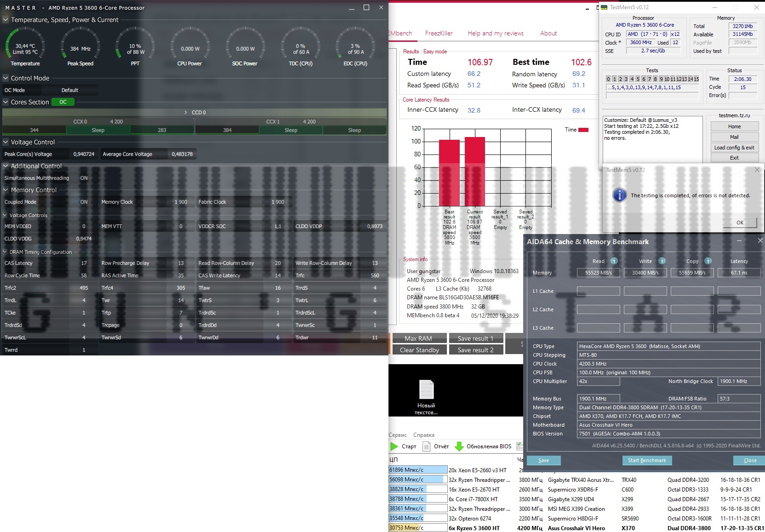Screen dimensions: 765x532
Task: Click the Clear Standby button
Action: tap(419, 350)
